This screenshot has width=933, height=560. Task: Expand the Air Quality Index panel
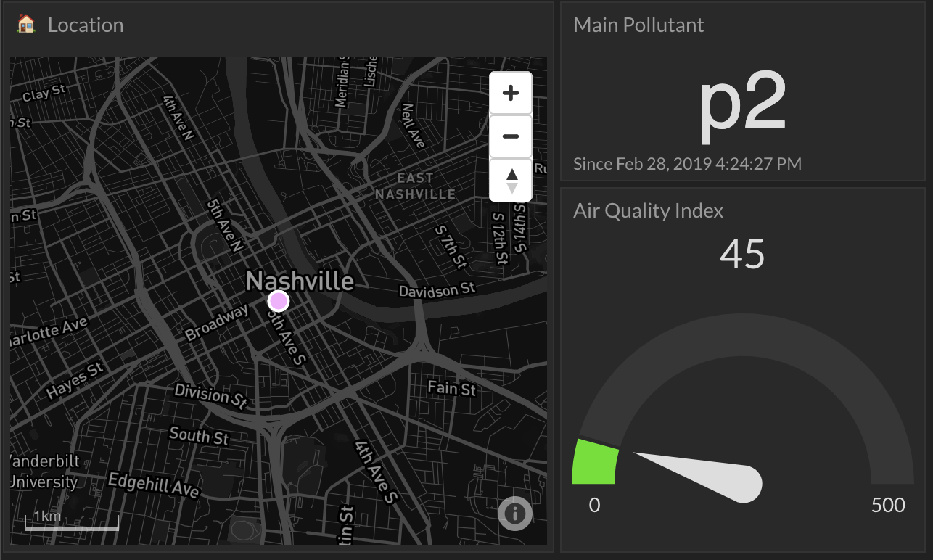(x=648, y=210)
